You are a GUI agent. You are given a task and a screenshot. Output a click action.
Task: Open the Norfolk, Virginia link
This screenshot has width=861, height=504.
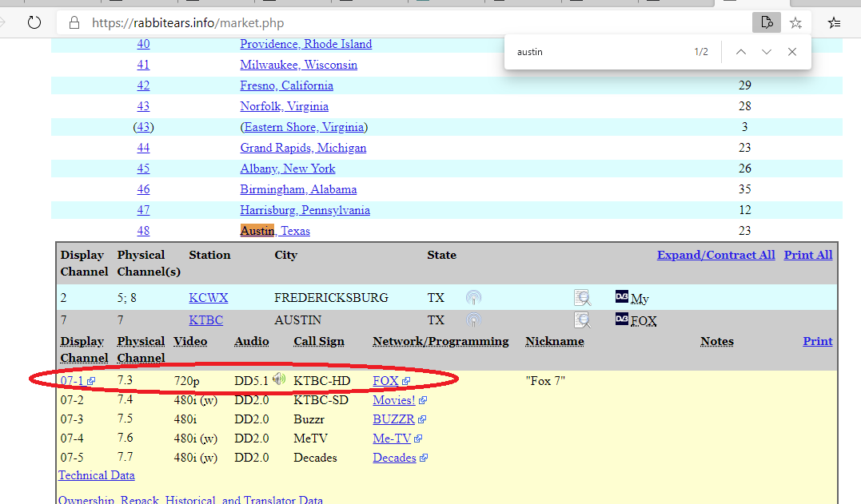[285, 106]
